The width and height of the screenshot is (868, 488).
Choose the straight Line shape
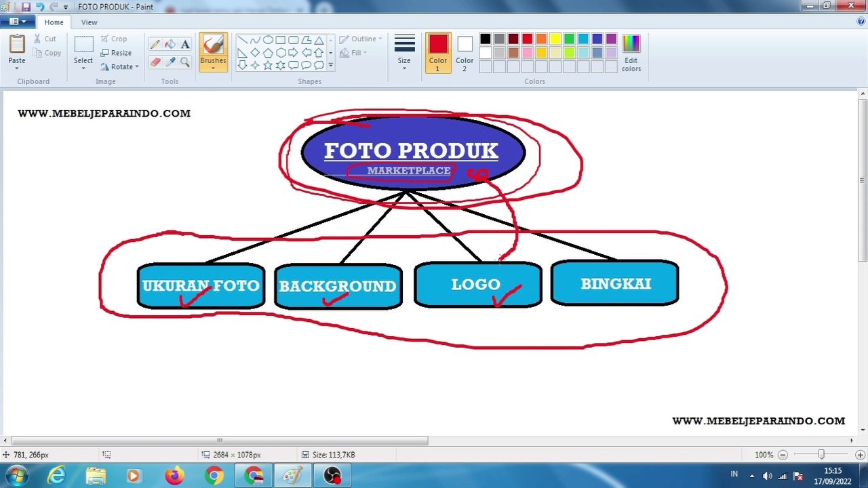(x=242, y=40)
